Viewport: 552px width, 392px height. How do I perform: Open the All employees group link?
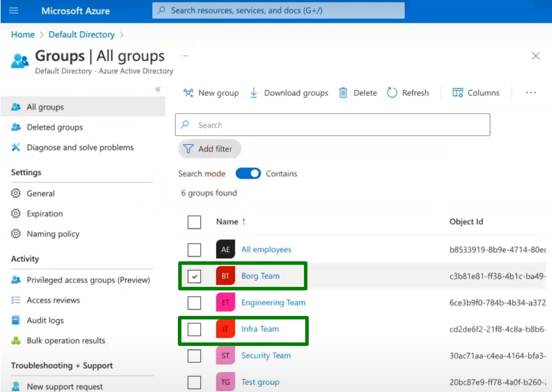[x=266, y=250]
